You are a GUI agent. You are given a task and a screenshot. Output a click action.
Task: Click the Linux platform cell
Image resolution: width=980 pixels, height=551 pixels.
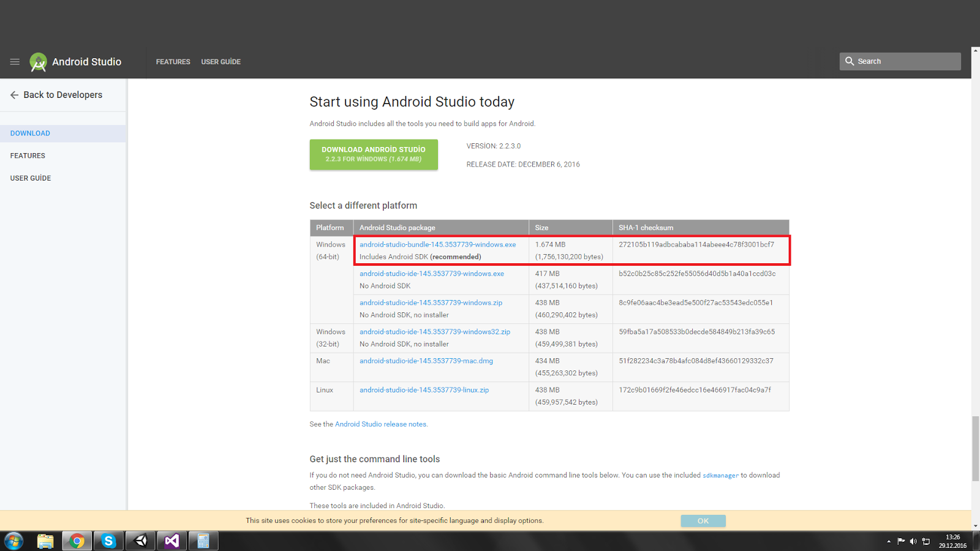pyautogui.click(x=331, y=396)
